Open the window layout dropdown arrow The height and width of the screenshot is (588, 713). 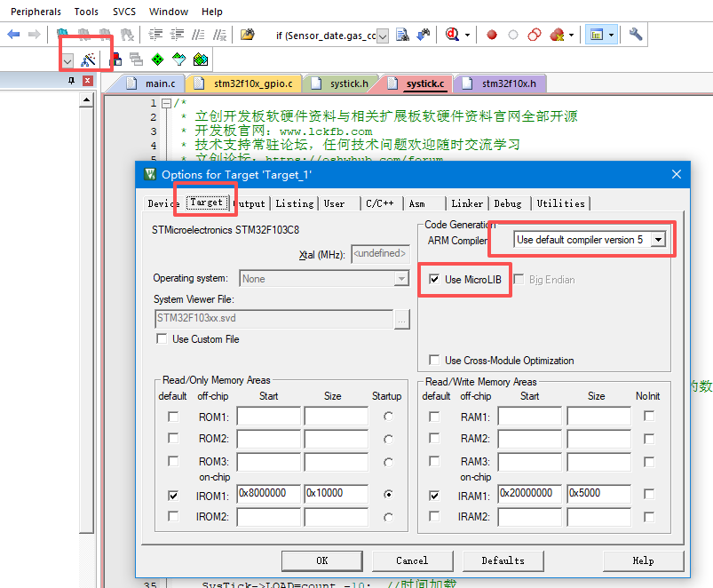click(611, 35)
